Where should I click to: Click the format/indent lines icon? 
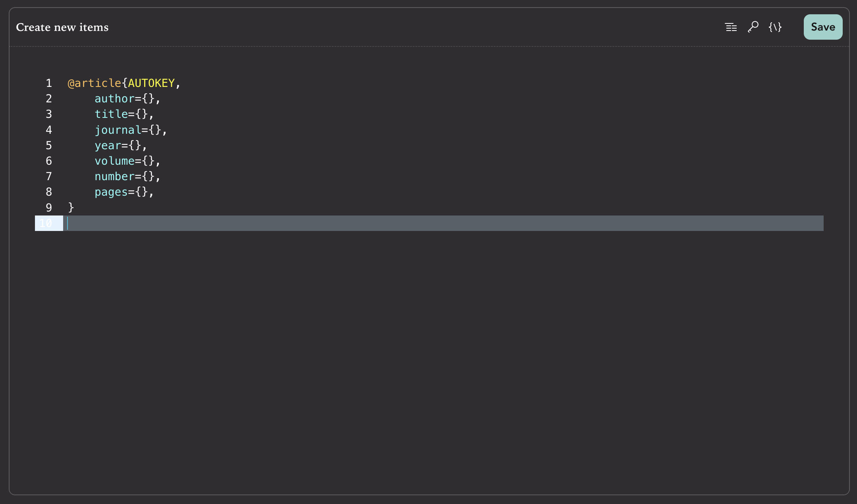coord(731,27)
